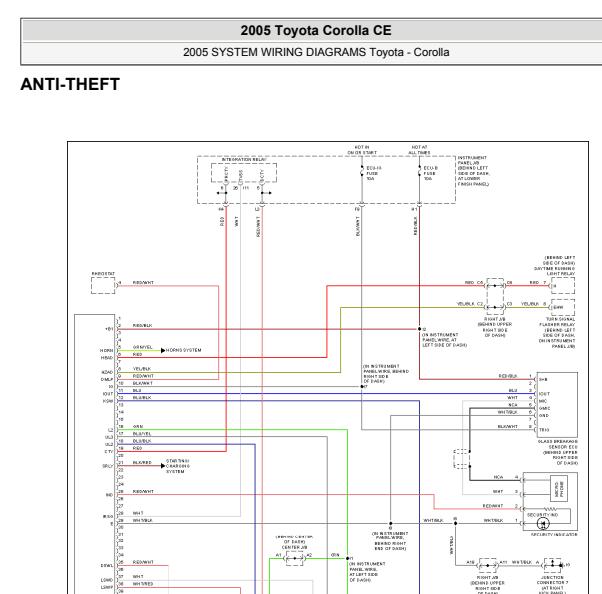Click the vertical BLK/WHT wire label under ECU-IG fuse
This screenshot has width=602, height=594.
tap(357, 226)
